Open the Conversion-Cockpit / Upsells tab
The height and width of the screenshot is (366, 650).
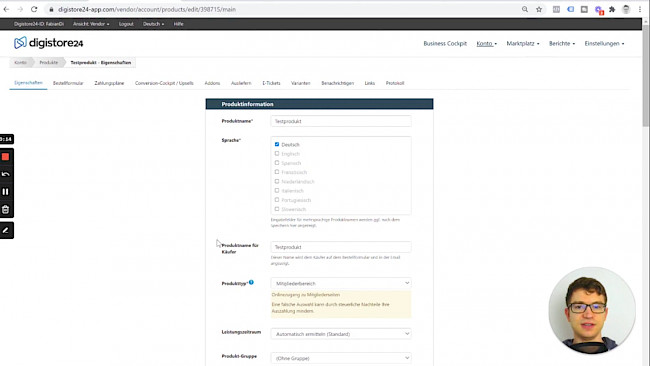pos(164,83)
